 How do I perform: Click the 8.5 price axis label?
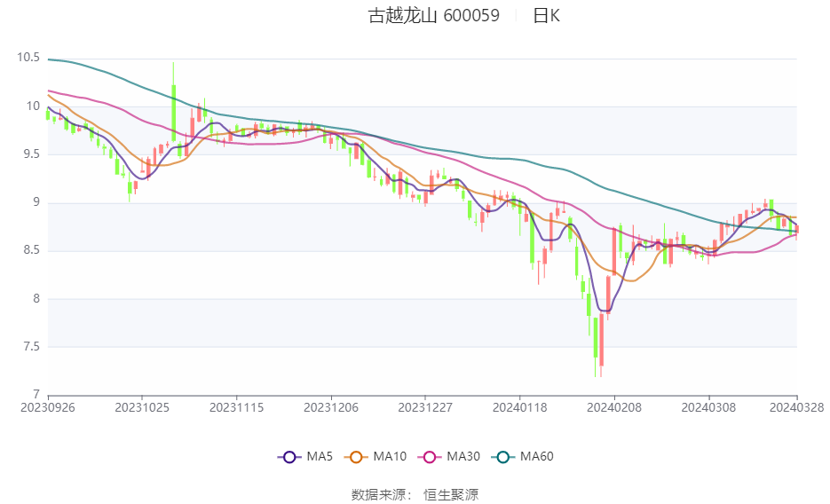coord(31,250)
